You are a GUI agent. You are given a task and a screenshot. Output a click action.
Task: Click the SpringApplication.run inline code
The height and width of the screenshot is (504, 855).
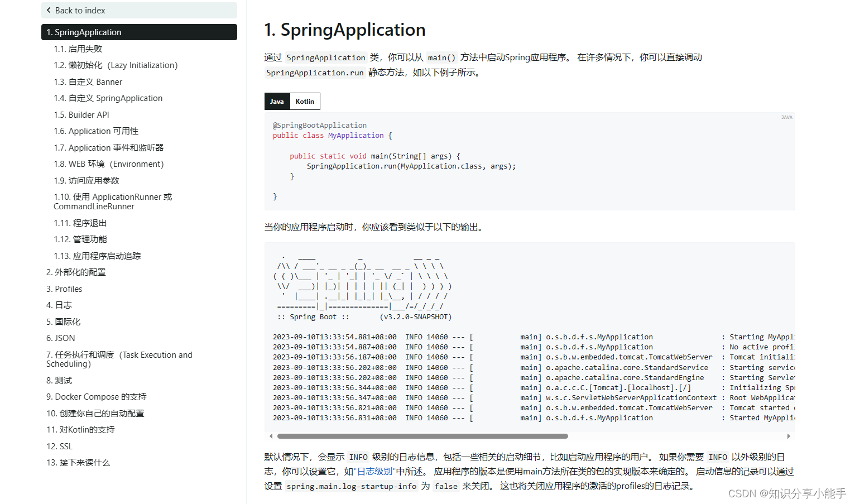click(315, 73)
